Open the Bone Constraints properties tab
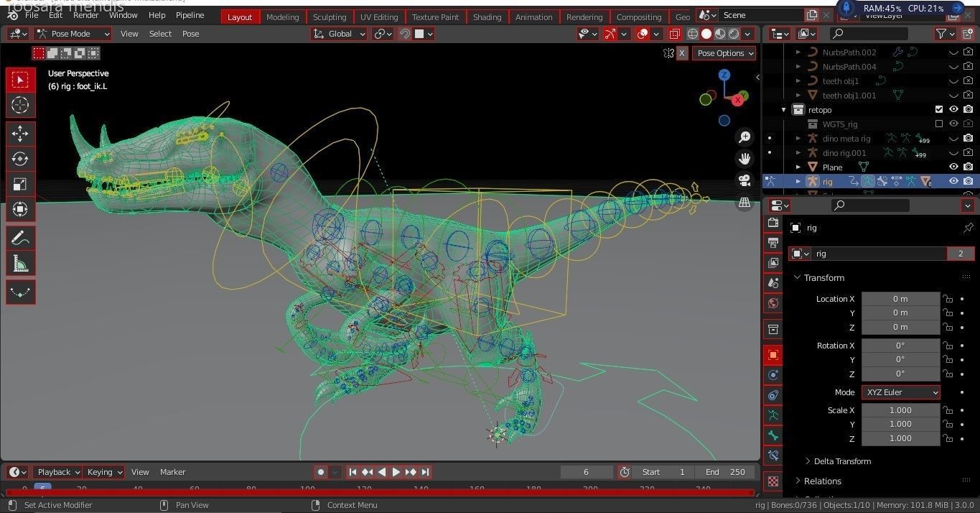The height and width of the screenshot is (513, 980). point(773,455)
